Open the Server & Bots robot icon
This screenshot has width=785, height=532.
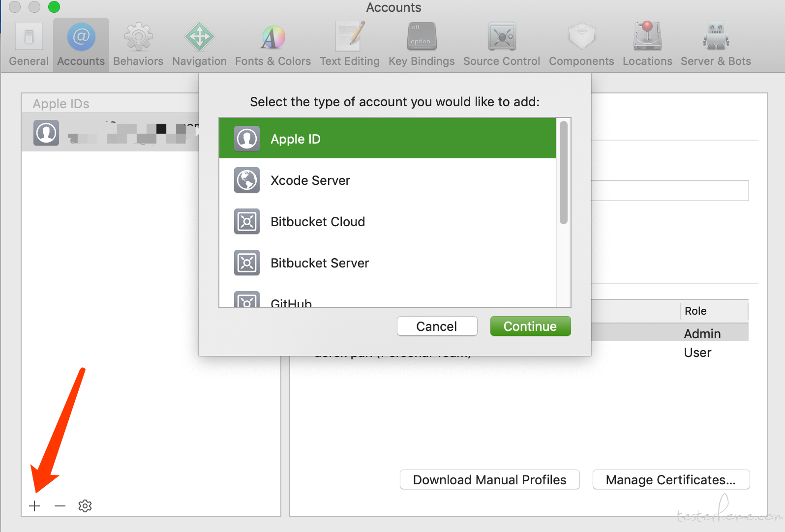pos(716,37)
